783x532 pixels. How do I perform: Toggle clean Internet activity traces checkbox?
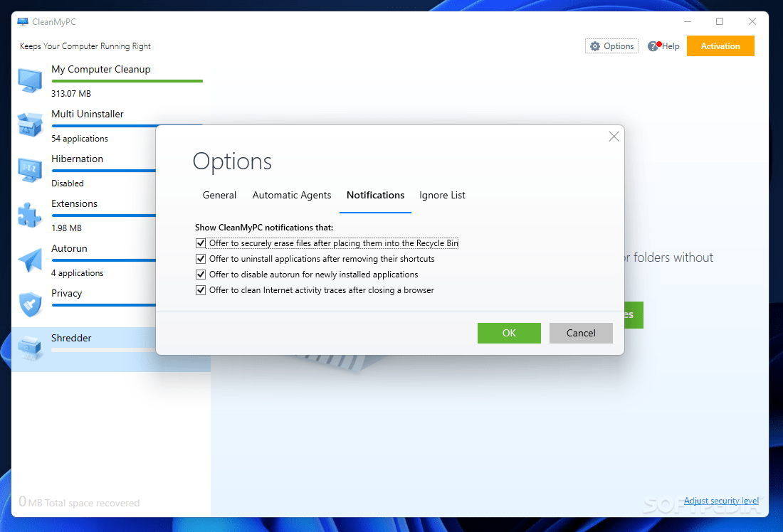click(x=201, y=290)
